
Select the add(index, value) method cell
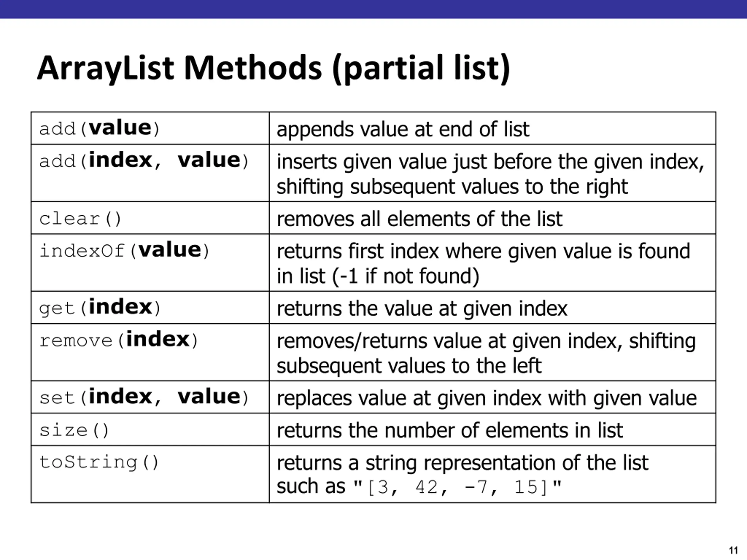[144, 161]
